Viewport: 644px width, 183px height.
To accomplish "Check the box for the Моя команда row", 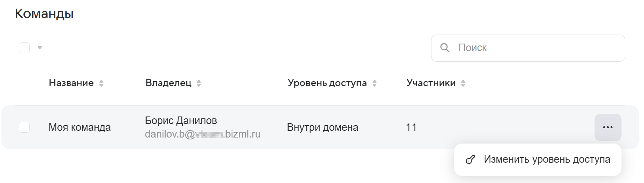I will [24, 127].
